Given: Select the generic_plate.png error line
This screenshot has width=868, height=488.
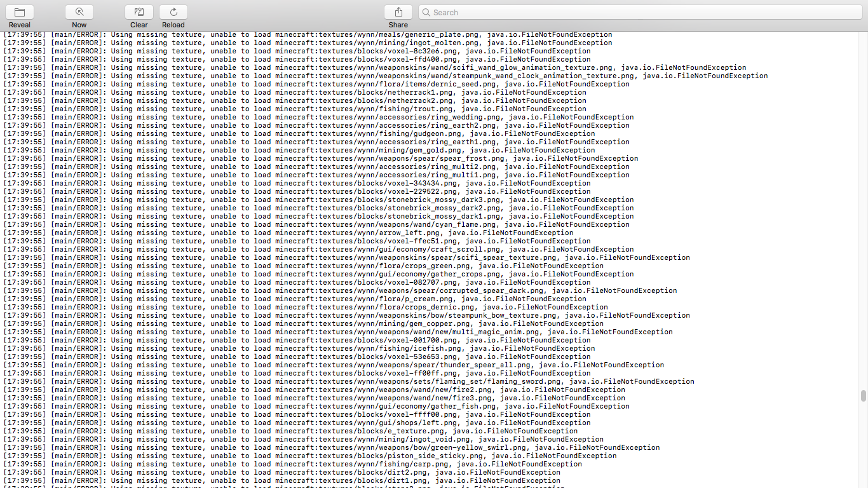Looking at the screenshot, I should 308,35.
